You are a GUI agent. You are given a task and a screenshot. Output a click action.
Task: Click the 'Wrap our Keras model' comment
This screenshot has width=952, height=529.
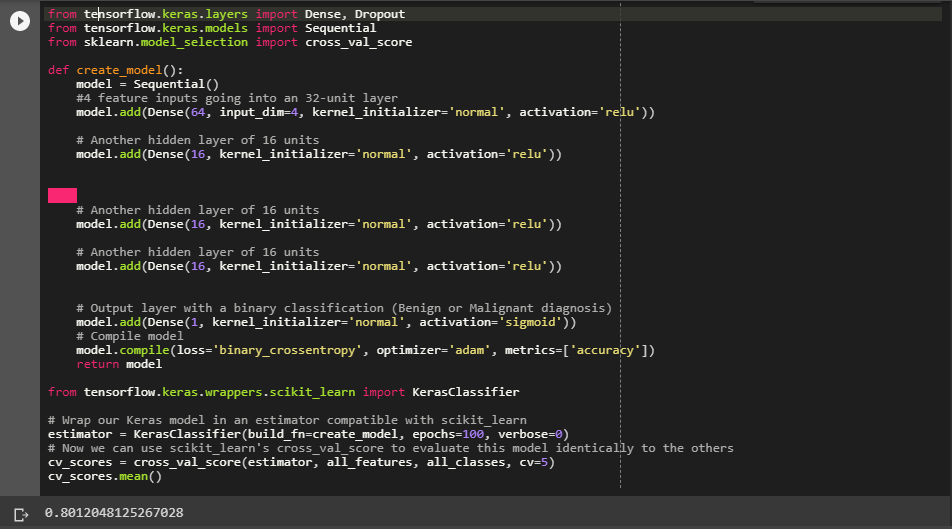click(x=287, y=420)
